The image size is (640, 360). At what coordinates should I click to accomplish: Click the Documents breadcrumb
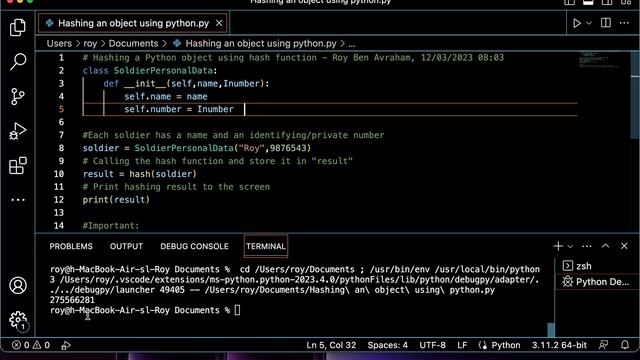133,43
